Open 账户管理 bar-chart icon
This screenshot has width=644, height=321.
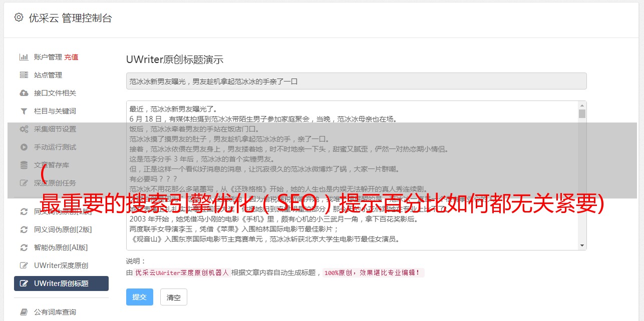24,57
